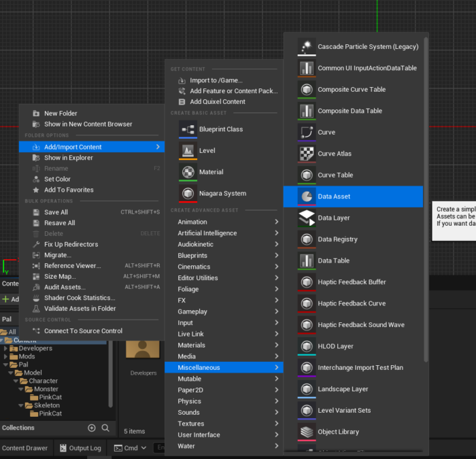This screenshot has height=459, width=476.
Task: Select Import to /Game... option
Action: 224,80
